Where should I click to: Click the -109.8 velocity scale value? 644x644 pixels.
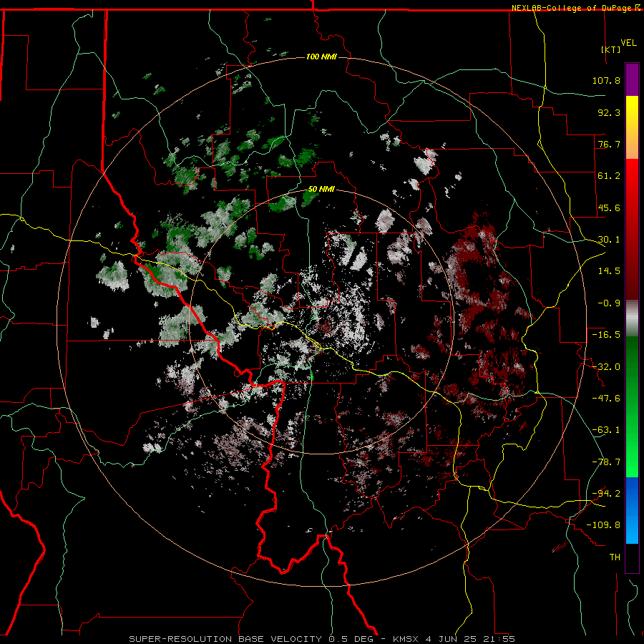603,525
